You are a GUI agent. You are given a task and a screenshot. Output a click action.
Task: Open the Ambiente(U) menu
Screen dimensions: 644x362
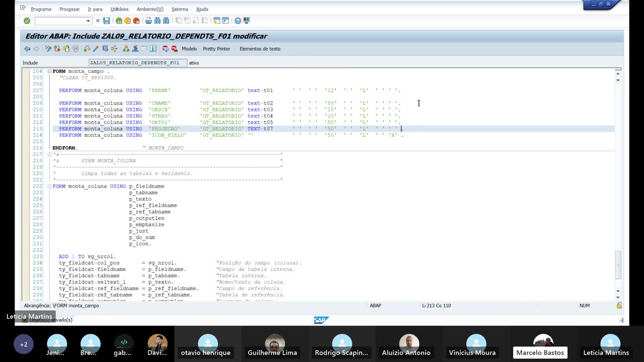coord(150,9)
